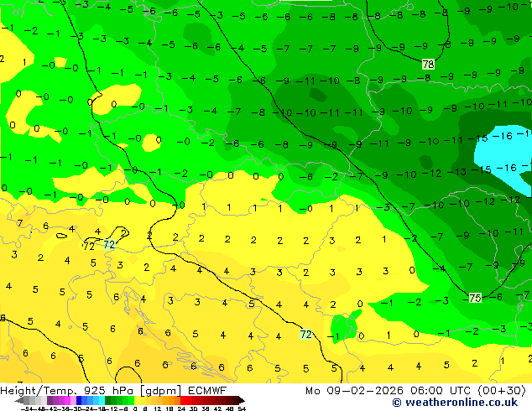Click the '925 hPa' pressure level text
Screen dimensions: 532x411
pos(107,391)
